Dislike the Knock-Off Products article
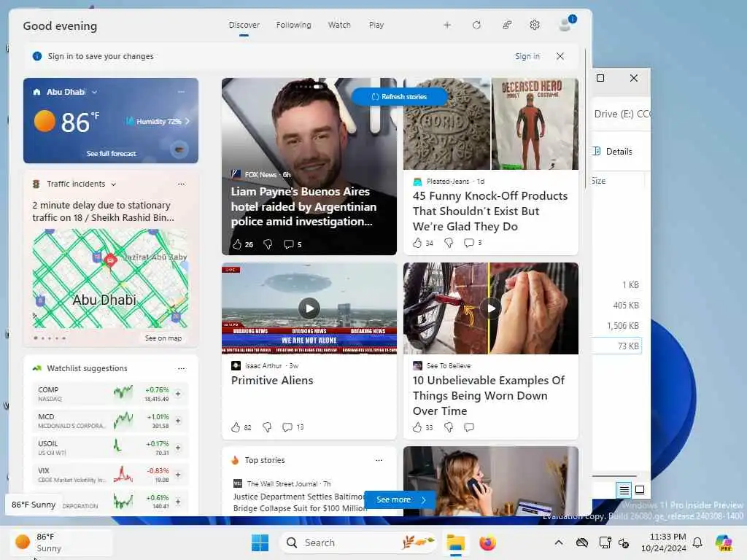 [449, 243]
